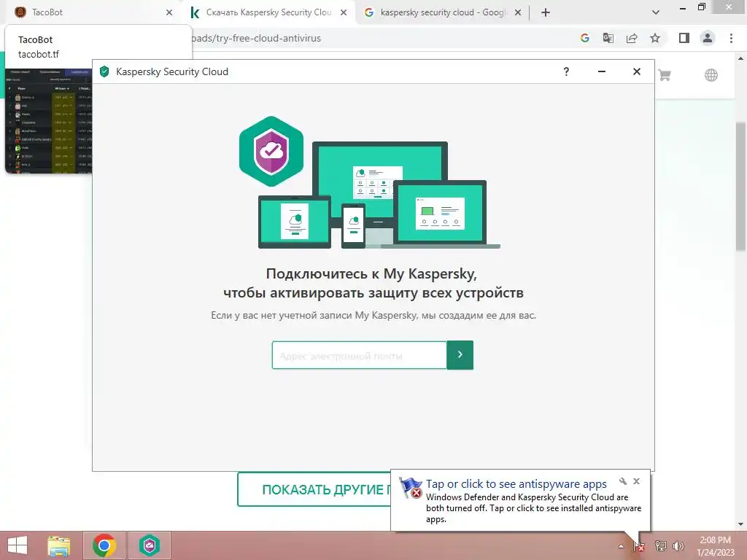Click the webpage vertical scrollbar thumb
The width and height of the screenshot is (747, 560).
click(741, 186)
